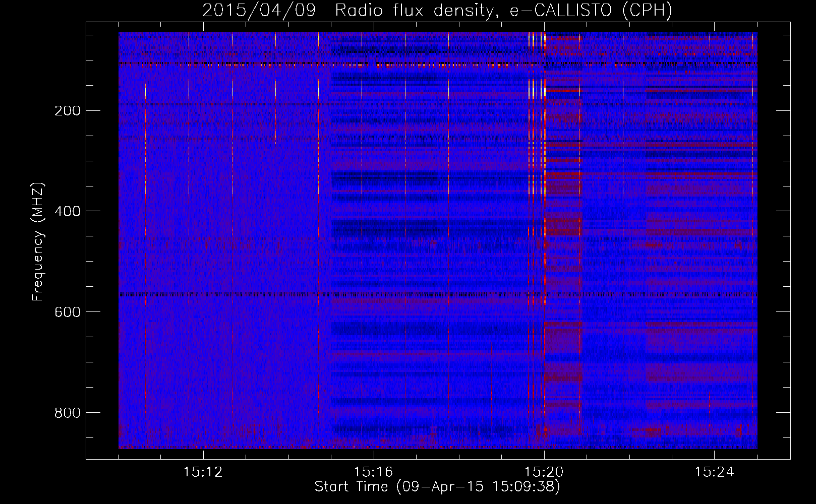Click the 15:12 time axis label
This screenshot has width=816, height=504.
click(x=203, y=472)
